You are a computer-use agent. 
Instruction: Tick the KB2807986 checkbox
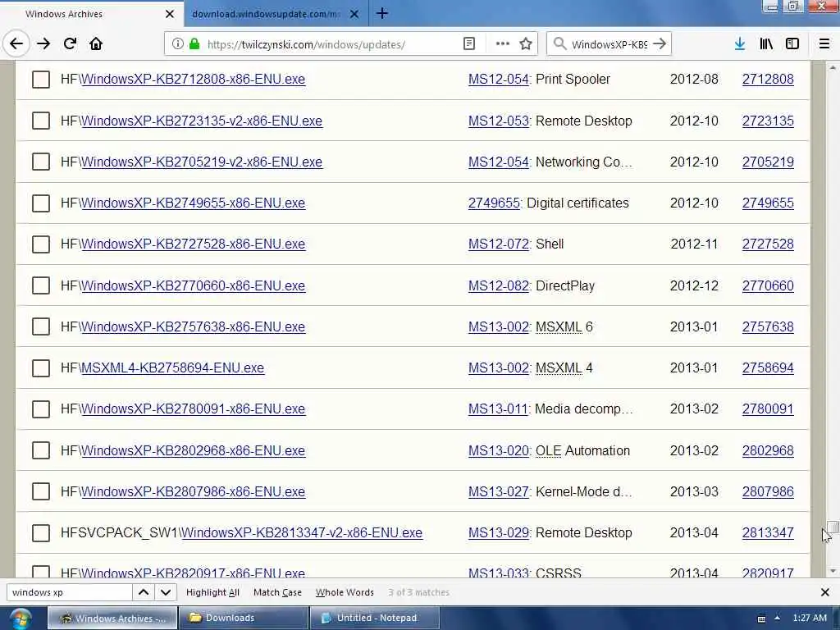coord(41,492)
